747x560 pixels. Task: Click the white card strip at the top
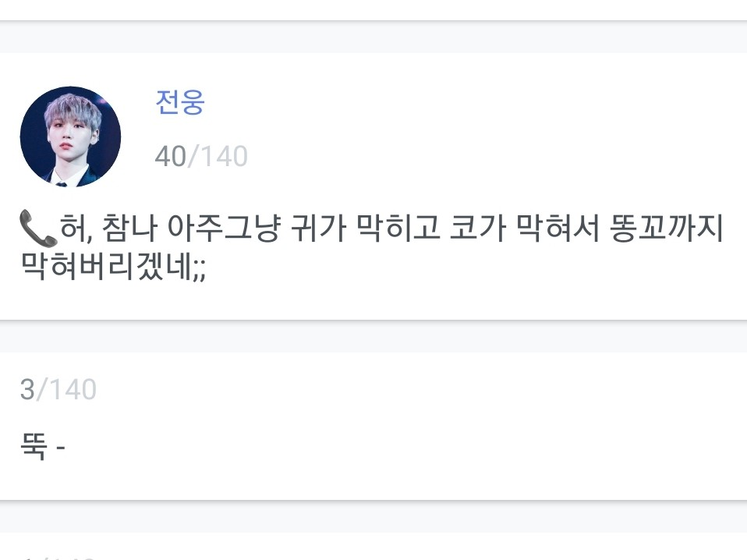[373, 9]
